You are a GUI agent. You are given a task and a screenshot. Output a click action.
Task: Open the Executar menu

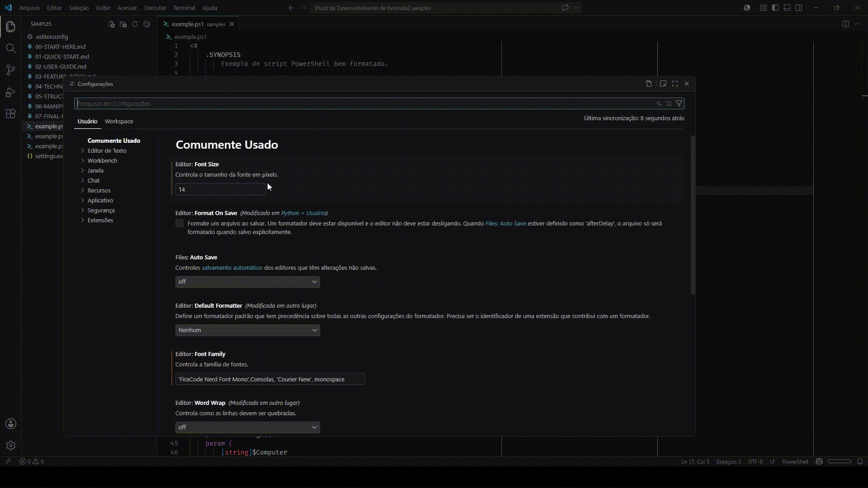click(155, 8)
